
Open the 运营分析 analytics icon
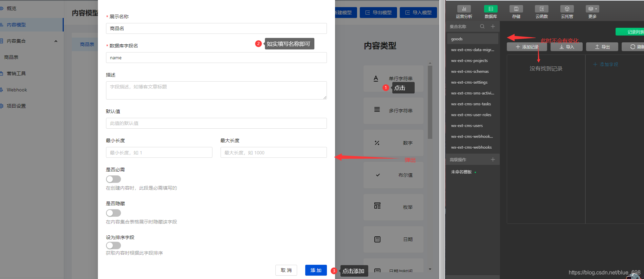click(464, 9)
